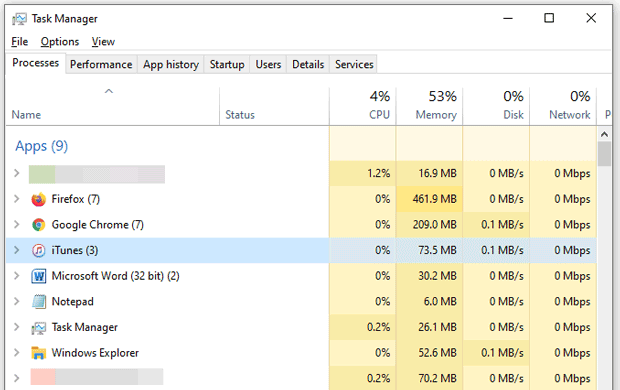This screenshot has width=620, height=390.
Task: Click the 461.9 MB memory cell
Action: tap(429, 199)
